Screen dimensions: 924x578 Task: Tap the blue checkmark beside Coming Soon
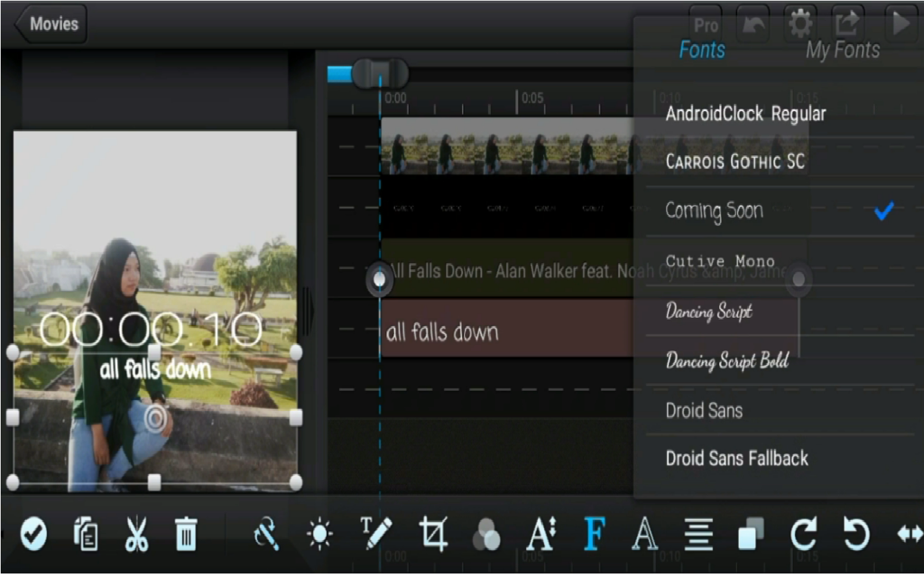click(x=884, y=210)
